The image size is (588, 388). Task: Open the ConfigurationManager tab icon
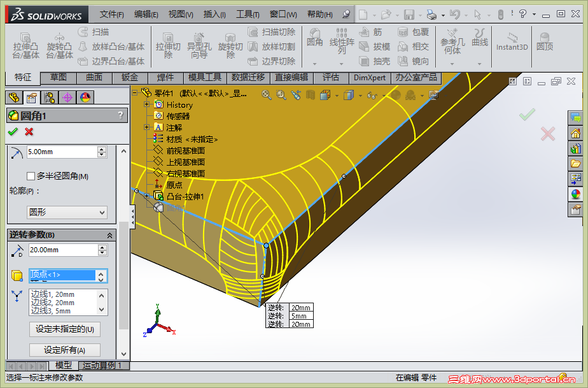(50, 97)
